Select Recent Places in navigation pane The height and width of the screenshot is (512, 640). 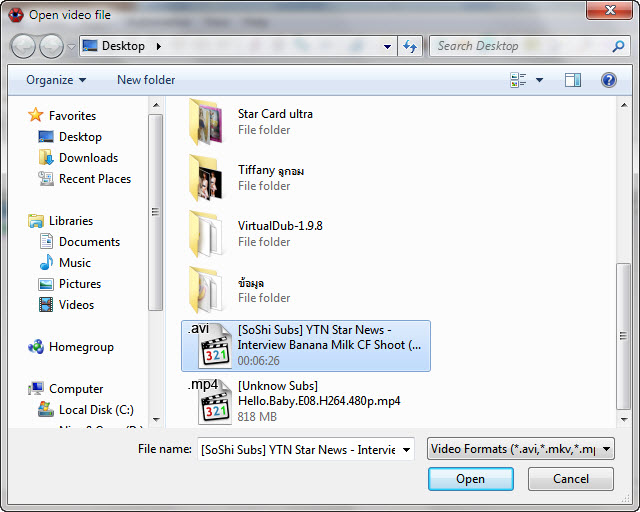tap(95, 179)
